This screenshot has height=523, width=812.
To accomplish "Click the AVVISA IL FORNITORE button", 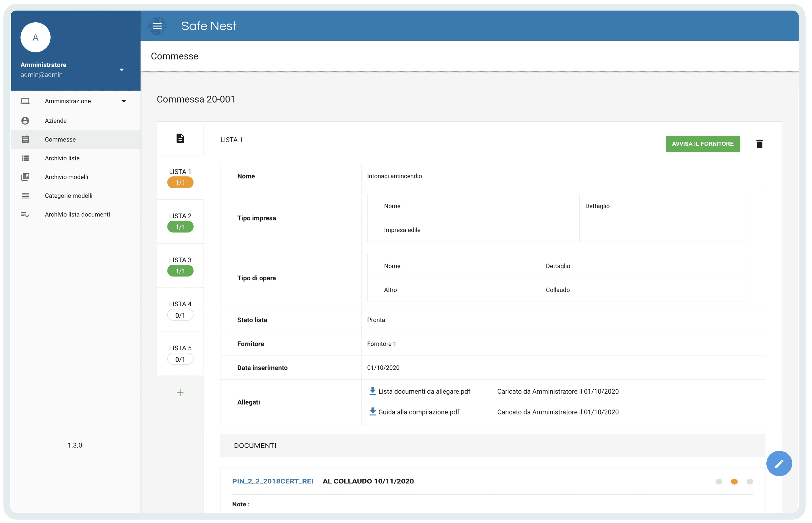I will (703, 144).
